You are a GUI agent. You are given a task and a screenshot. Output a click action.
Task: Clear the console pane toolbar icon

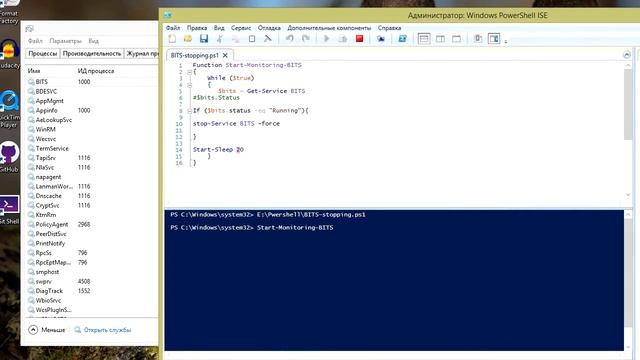pyautogui.click(x=268, y=39)
